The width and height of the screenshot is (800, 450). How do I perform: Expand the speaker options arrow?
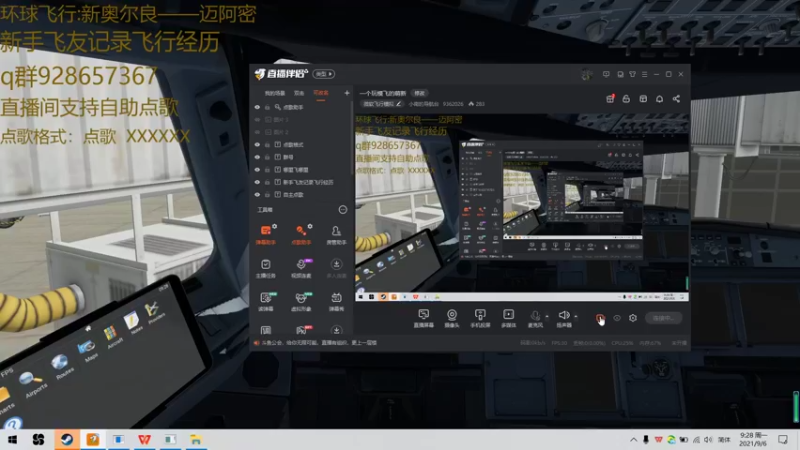point(576,316)
